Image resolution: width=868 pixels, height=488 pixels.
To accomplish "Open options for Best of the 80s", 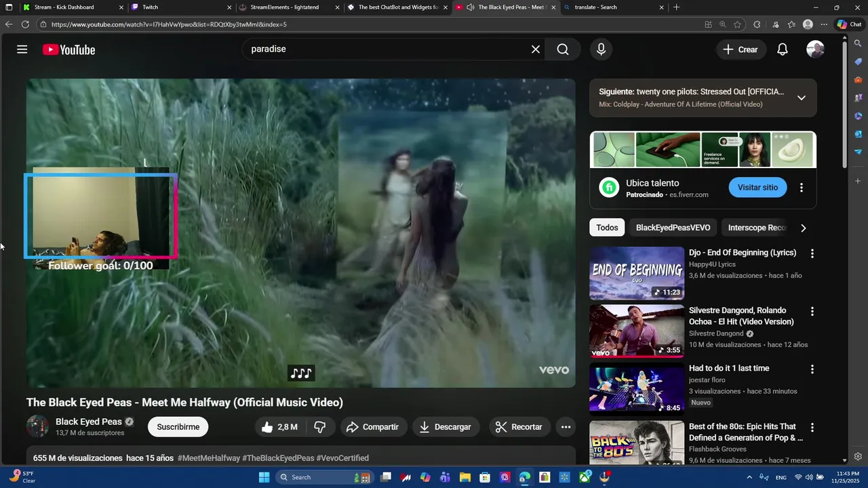I will pyautogui.click(x=812, y=428).
